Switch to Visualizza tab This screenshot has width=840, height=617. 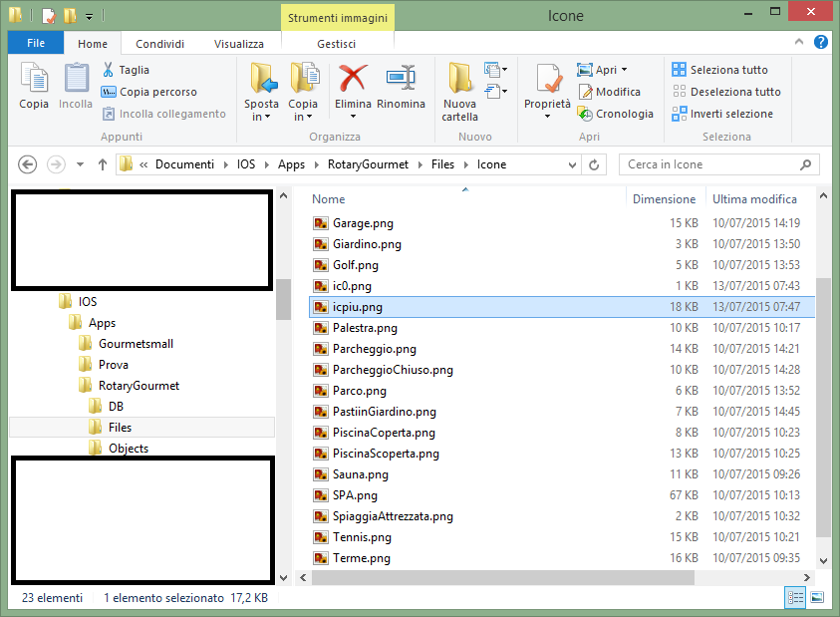pos(239,44)
